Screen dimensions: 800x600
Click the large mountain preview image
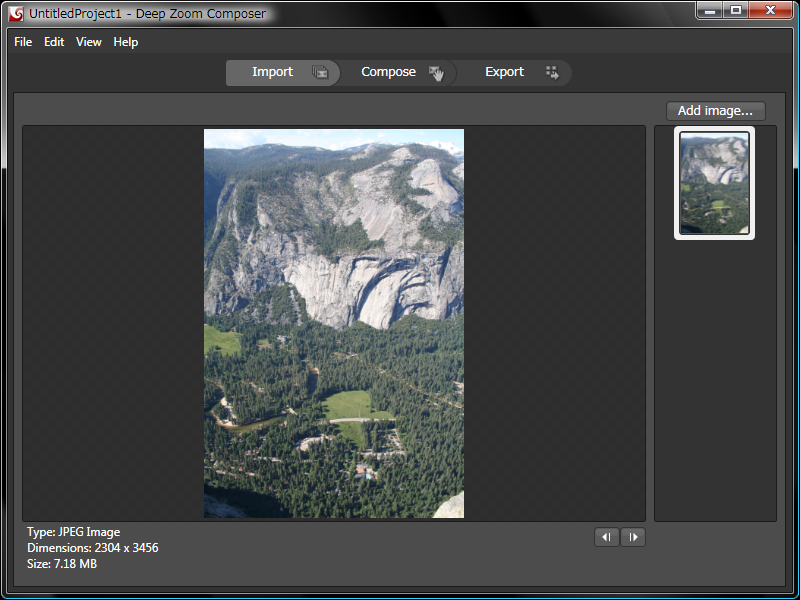point(334,323)
